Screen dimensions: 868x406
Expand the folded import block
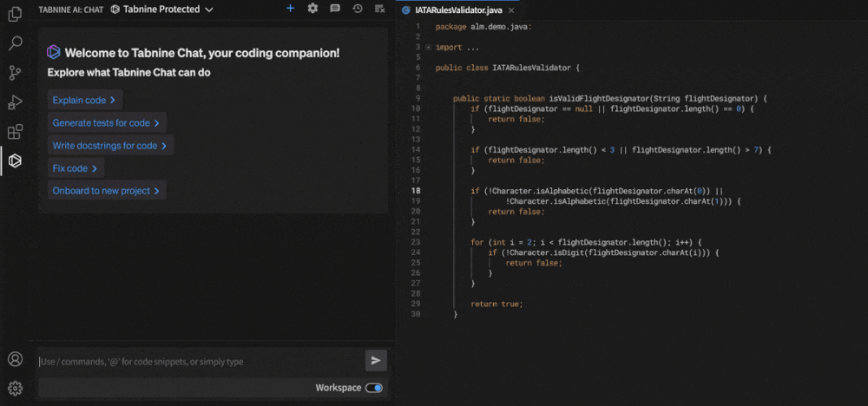coord(428,48)
